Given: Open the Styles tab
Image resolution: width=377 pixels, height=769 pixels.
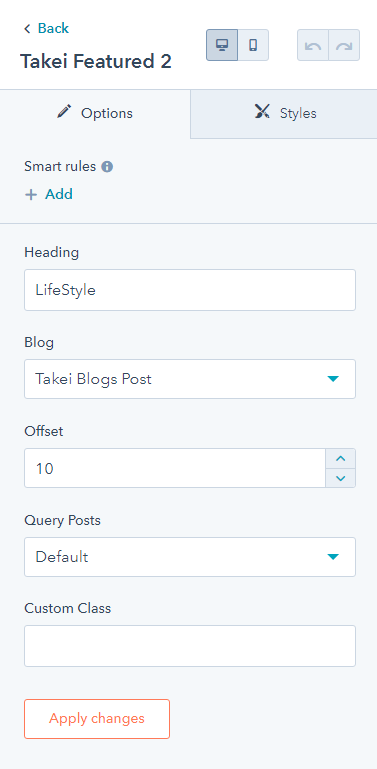Looking at the screenshot, I should point(284,114).
